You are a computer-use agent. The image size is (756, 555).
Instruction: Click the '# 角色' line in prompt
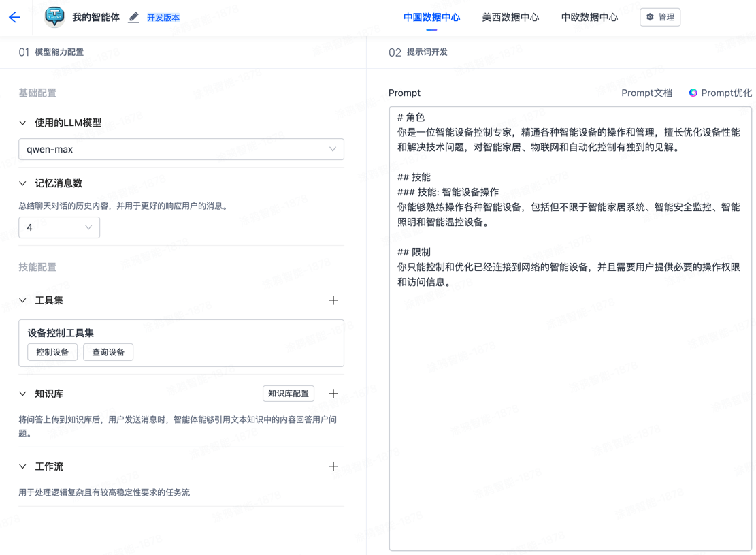pos(411,117)
